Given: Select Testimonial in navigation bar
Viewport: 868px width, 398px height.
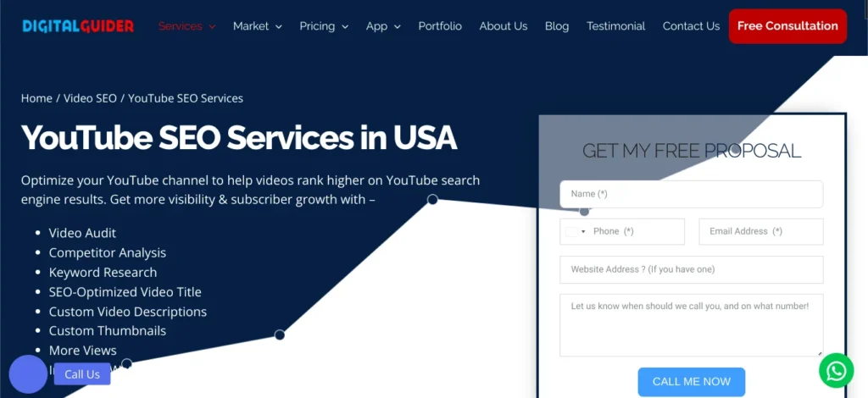Looking at the screenshot, I should 615,26.
